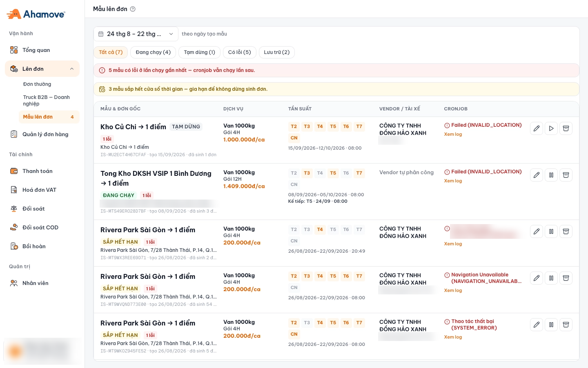The height and width of the screenshot is (368, 588).
Task: Open Truck B2B – Doanh nghiệp submenu
Action: point(49,100)
